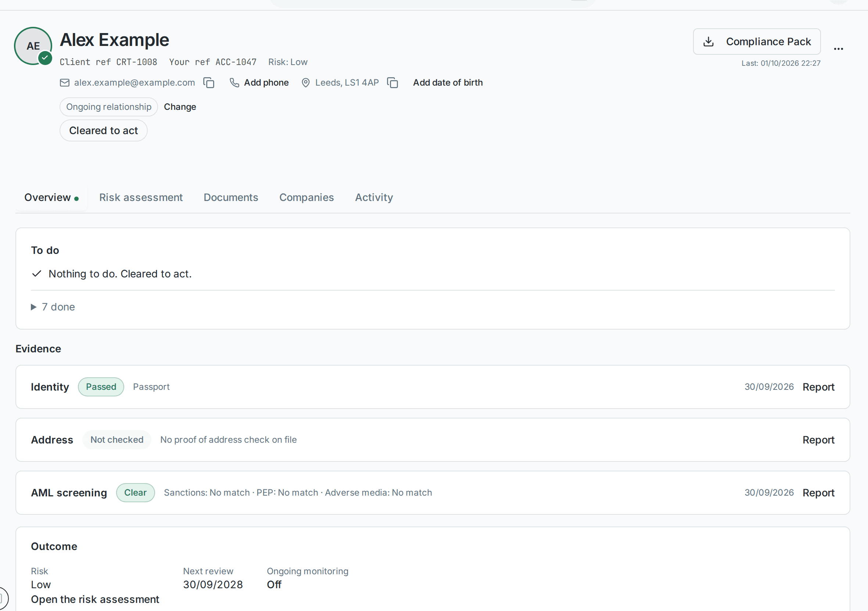Go to the Companies tab
The width and height of the screenshot is (868, 611).
click(306, 197)
